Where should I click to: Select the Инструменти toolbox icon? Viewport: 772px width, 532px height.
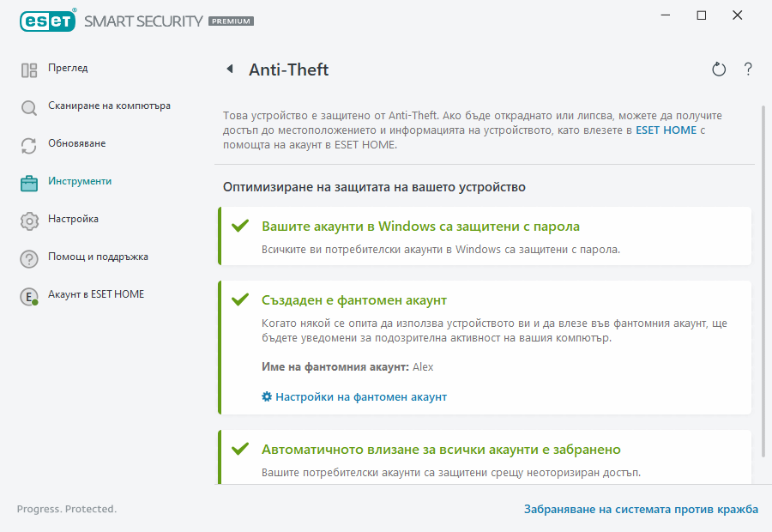[x=28, y=181]
